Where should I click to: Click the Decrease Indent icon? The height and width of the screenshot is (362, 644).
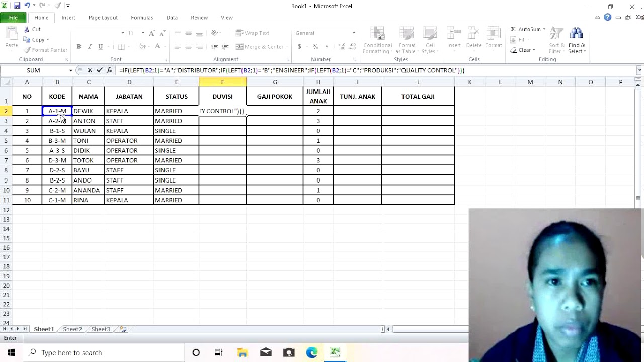[x=215, y=47]
